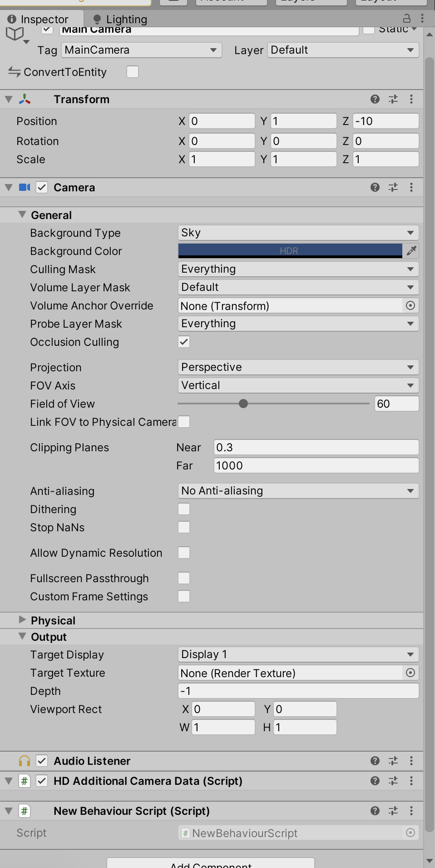
Task: Toggle the ConvertToEntity checkbox
Action: (x=133, y=72)
